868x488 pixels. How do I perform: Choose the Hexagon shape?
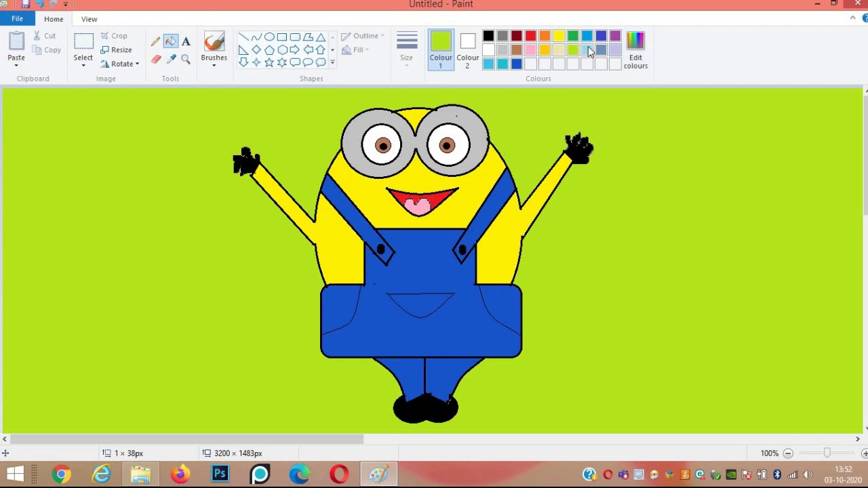(282, 50)
